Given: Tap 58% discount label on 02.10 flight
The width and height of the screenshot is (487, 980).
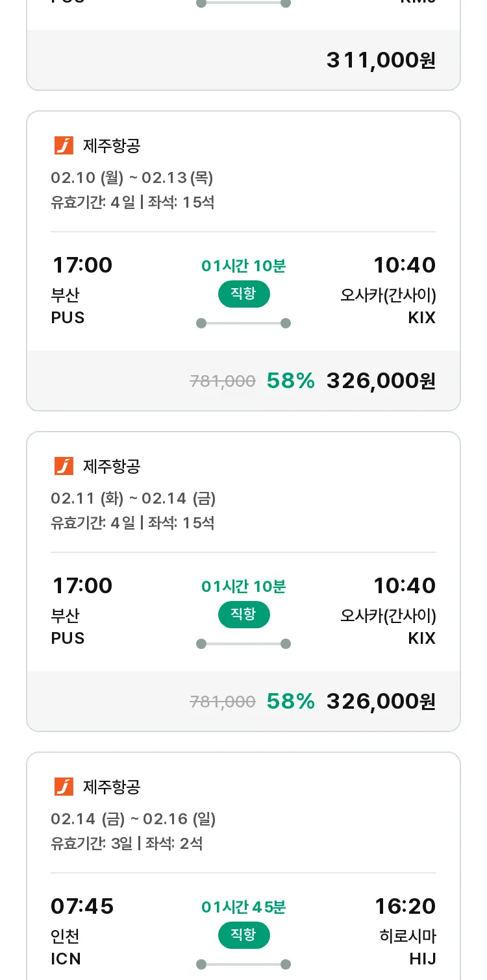Looking at the screenshot, I should [x=290, y=381].
